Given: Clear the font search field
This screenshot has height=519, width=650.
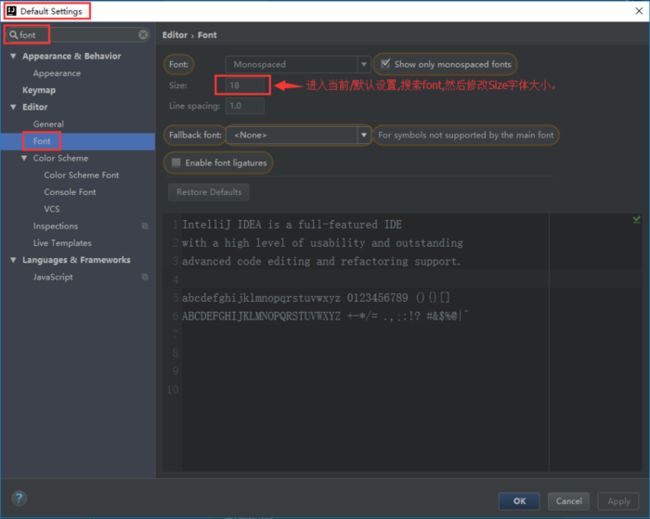Looking at the screenshot, I should coord(143,35).
